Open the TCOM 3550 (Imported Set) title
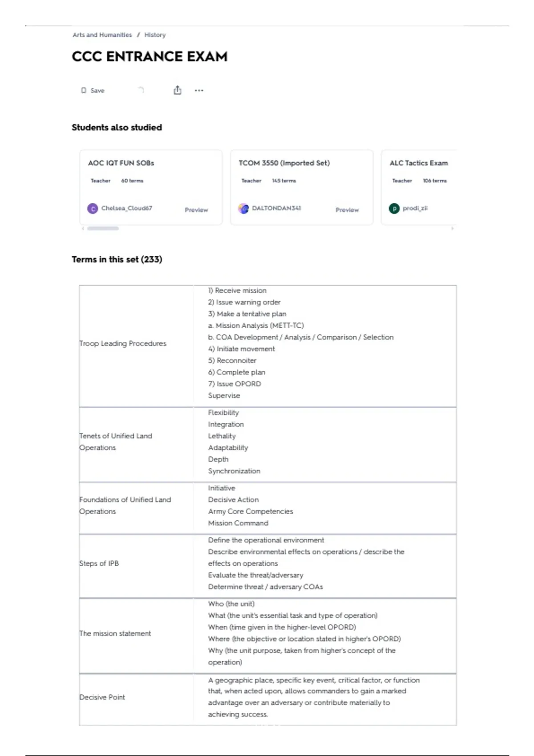Screen dimensions: 534x756 (284, 163)
